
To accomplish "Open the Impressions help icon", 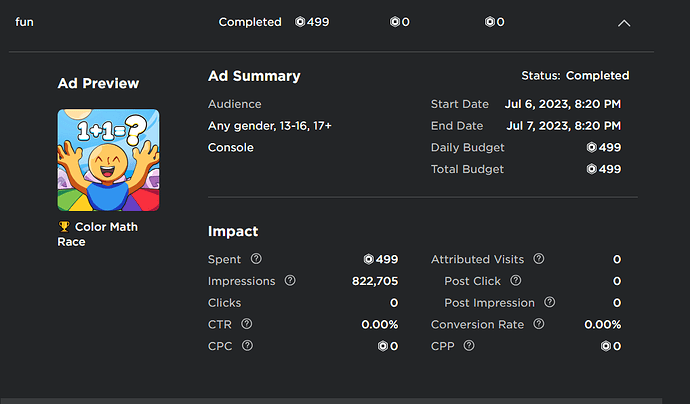I will coord(290,280).
